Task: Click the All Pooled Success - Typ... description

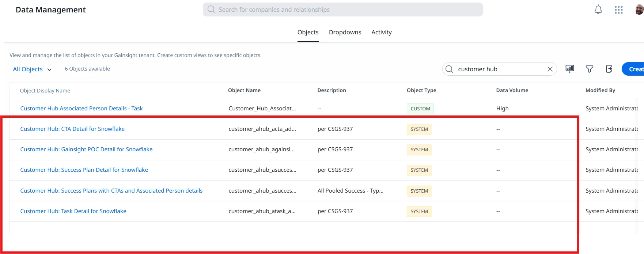Action: click(x=351, y=191)
